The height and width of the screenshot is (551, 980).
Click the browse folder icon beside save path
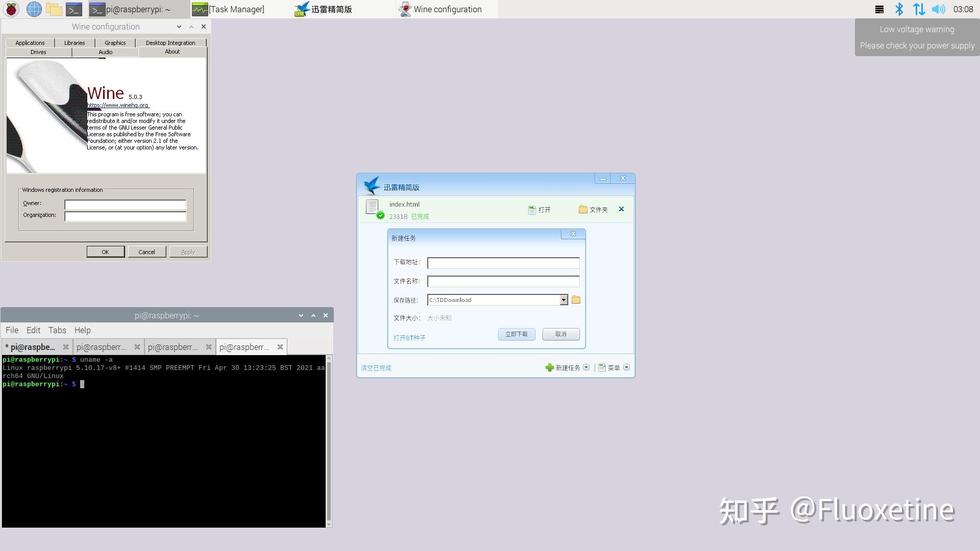pos(576,300)
